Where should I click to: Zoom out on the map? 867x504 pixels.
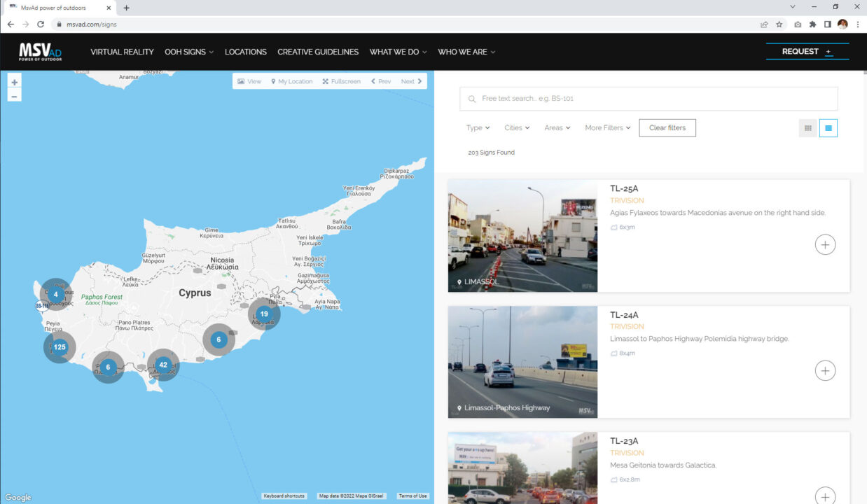[15, 96]
